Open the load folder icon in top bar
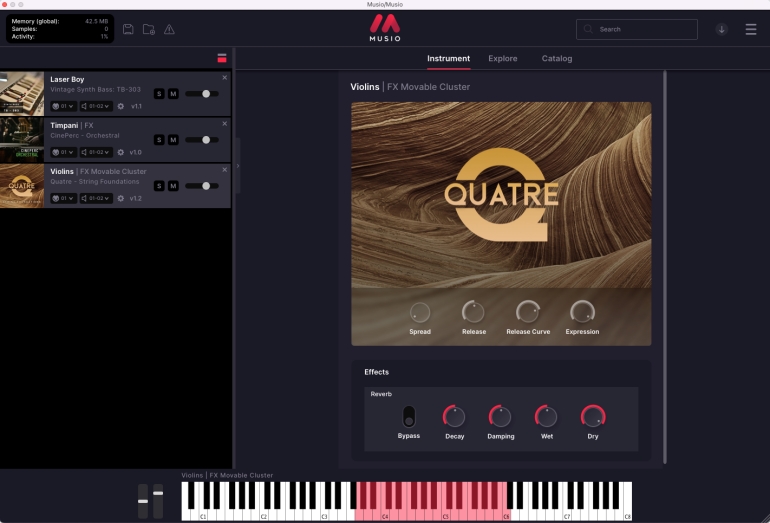Image resolution: width=770 pixels, height=523 pixels. (149, 29)
